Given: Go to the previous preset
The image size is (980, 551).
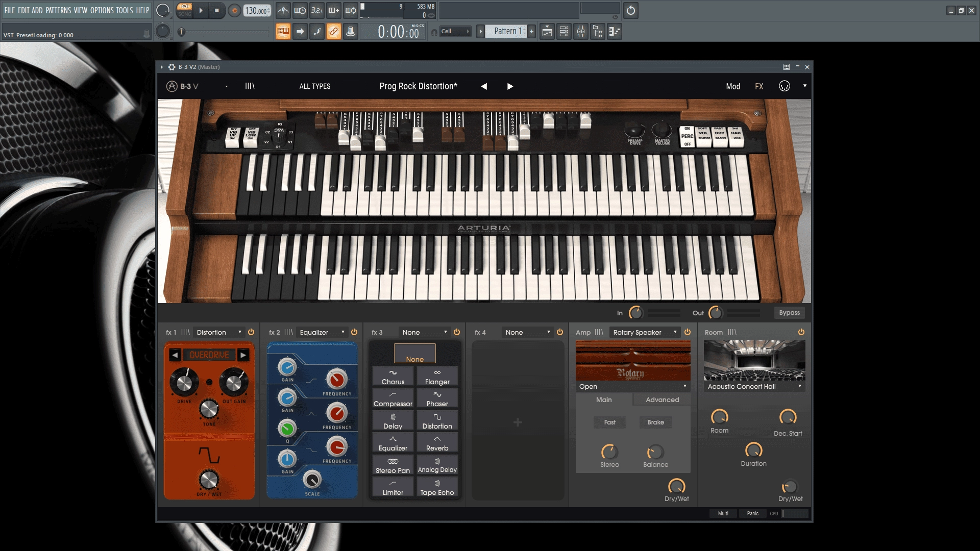Looking at the screenshot, I should pos(484,86).
